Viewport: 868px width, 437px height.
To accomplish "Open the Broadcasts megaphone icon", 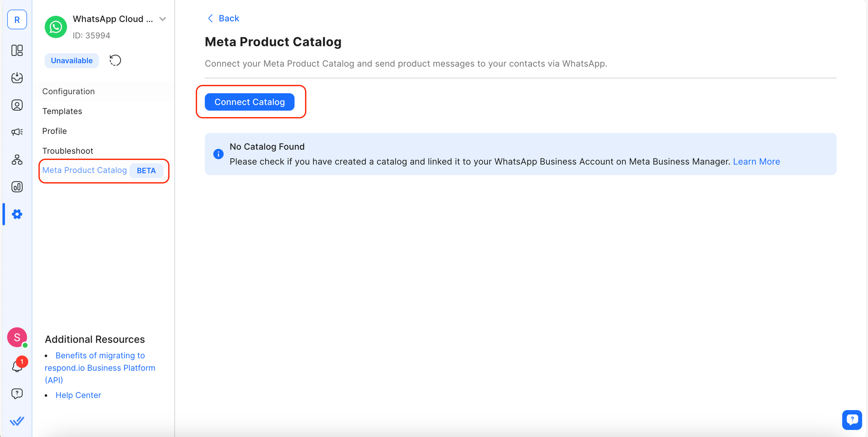I will coord(17,132).
